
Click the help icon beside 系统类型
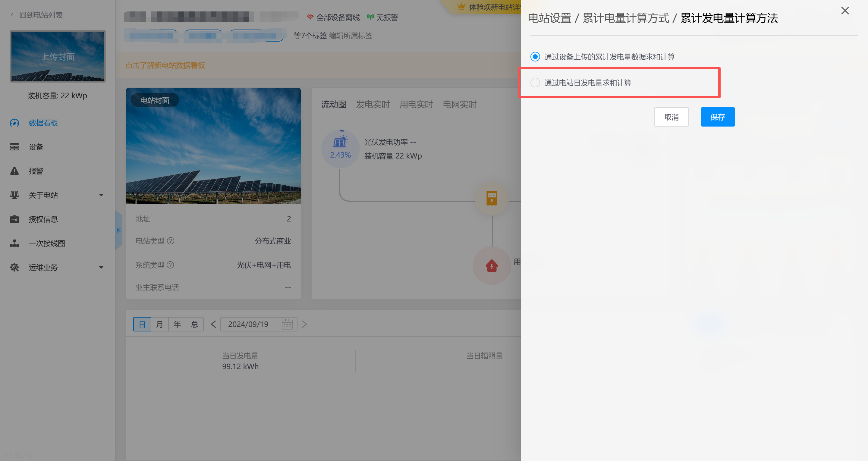(171, 265)
